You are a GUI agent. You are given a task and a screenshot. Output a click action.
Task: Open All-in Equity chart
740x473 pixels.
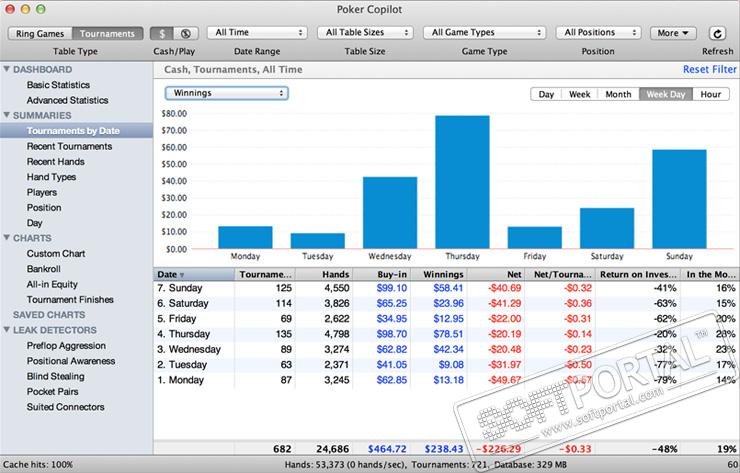(52, 284)
